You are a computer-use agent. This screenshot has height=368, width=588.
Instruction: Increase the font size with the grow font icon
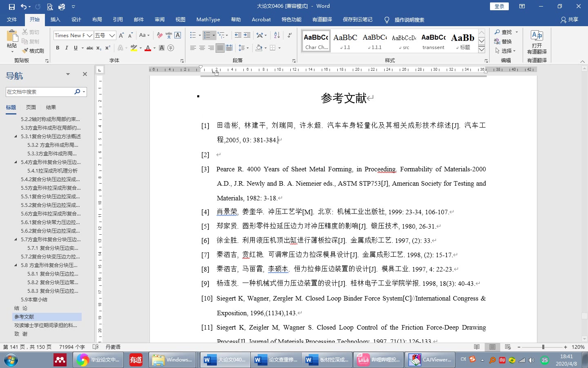pos(121,36)
